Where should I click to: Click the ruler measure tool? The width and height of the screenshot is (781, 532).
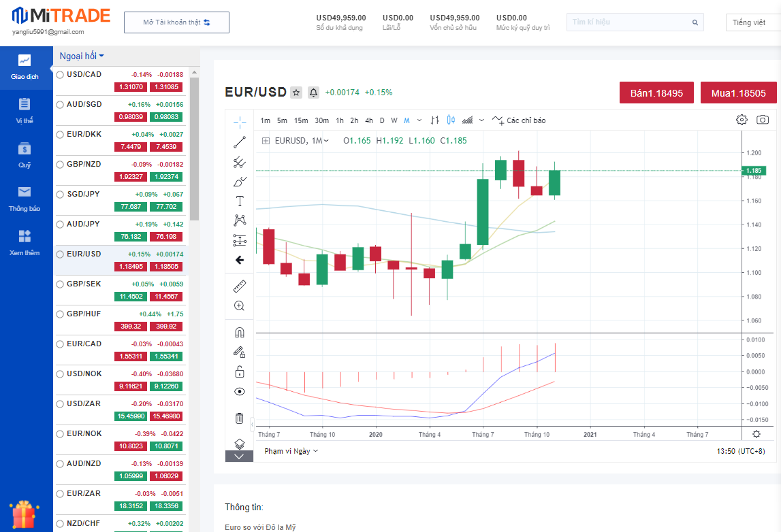click(239, 286)
